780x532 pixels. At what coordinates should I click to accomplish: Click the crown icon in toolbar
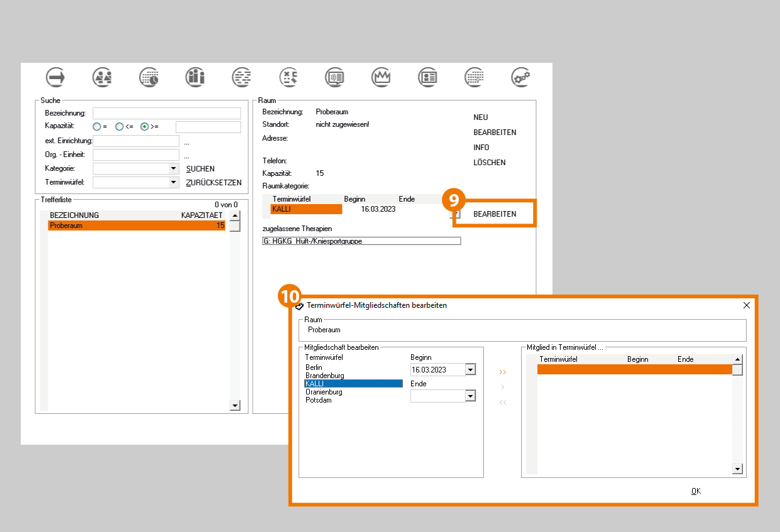pos(382,77)
